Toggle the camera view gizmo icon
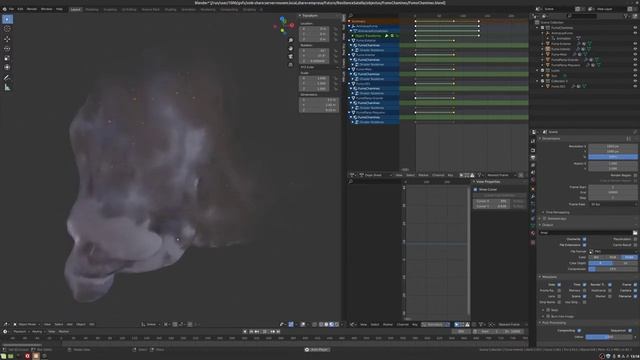This screenshot has width=640, height=360. click(291, 57)
